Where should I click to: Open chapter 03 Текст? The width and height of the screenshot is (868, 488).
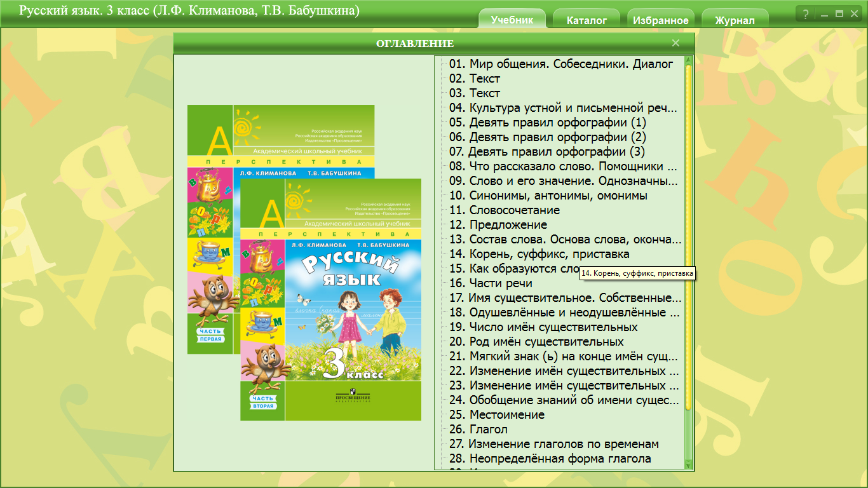[x=474, y=93]
